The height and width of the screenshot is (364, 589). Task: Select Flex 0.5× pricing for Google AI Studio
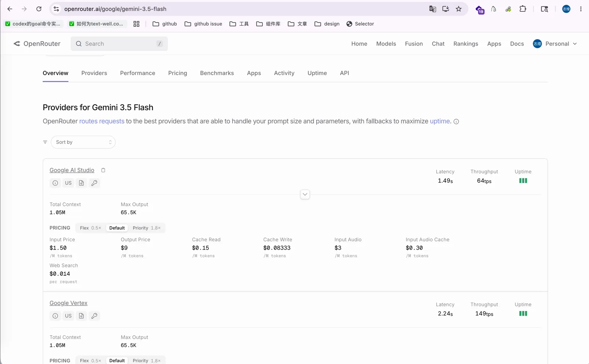coord(91,228)
